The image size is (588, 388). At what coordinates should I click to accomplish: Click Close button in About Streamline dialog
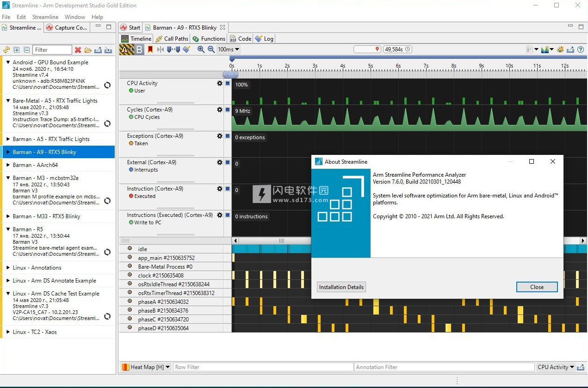click(x=537, y=287)
